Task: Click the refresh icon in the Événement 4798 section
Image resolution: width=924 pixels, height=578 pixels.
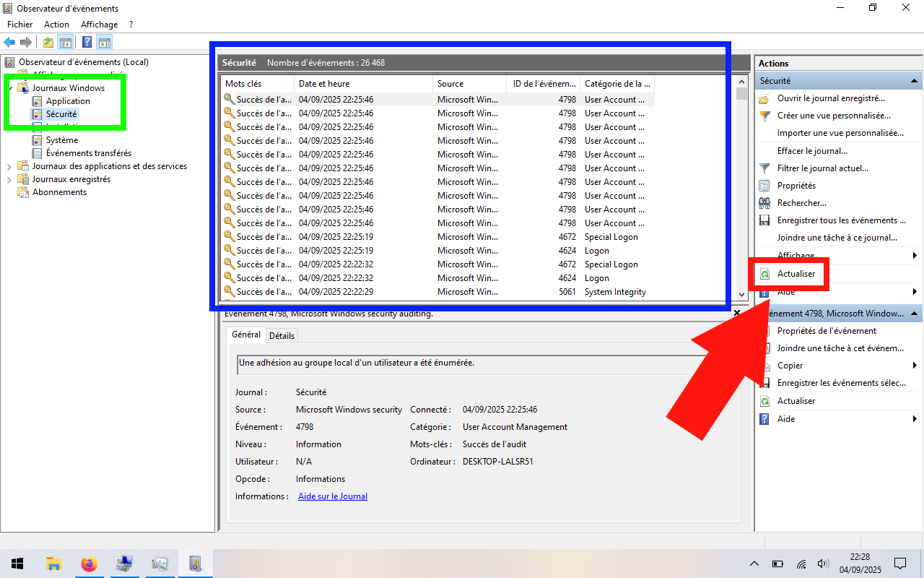Action: click(x=764, y=401)
